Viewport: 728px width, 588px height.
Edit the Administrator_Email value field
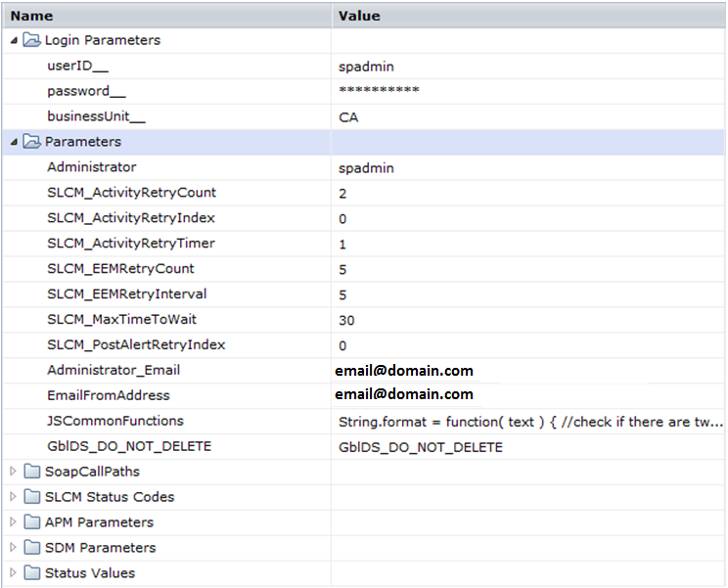pos(406,371)
